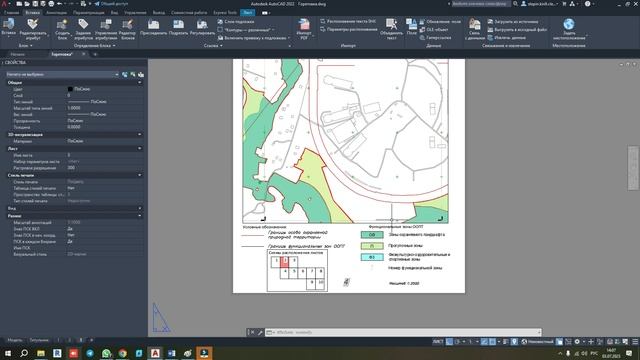Click Share (Общий доступ) button

111,4
